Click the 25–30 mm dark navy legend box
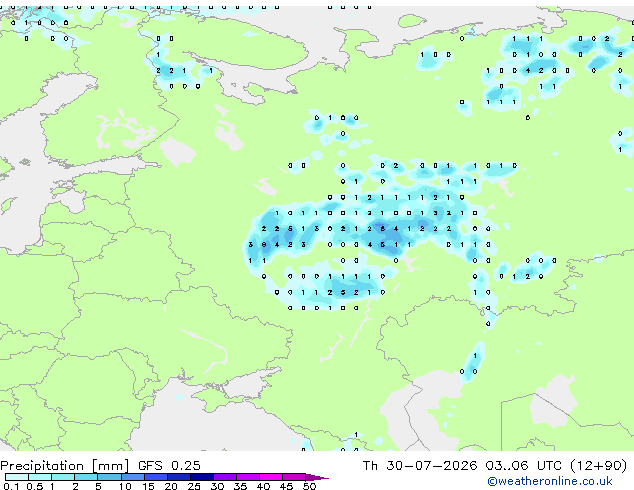 [202, 477]
